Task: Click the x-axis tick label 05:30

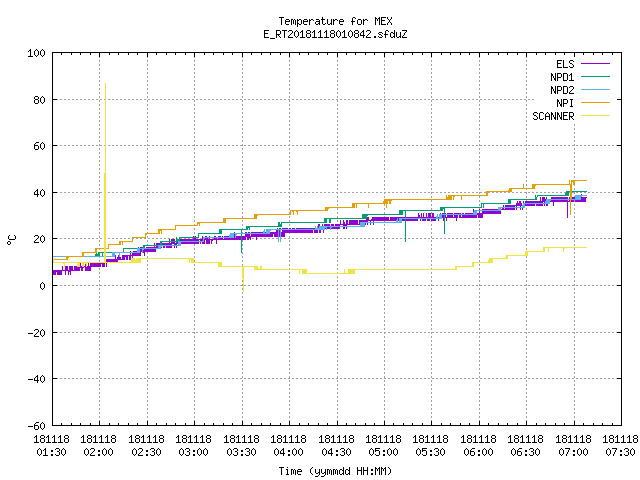Action: (431, 452)
